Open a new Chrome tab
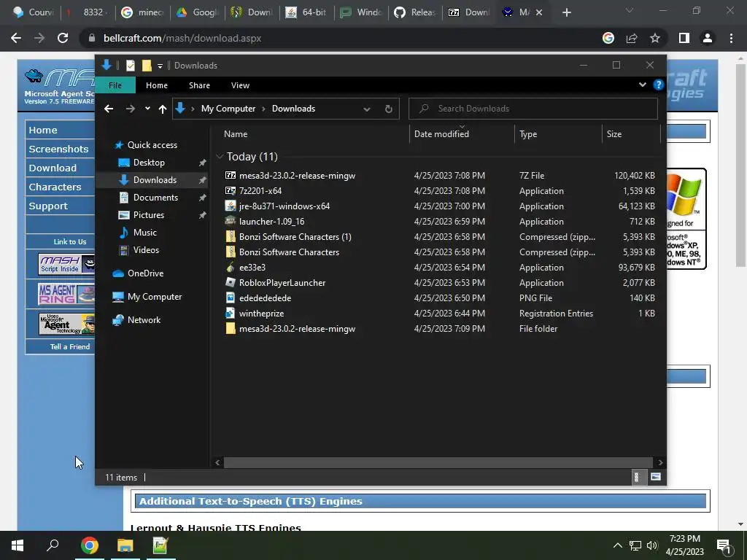 [x=566, y=12]
